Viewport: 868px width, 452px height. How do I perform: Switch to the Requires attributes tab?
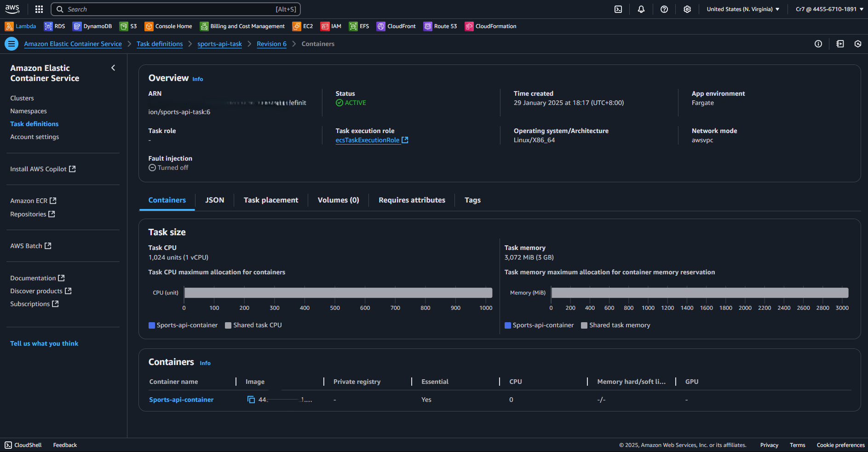(x=412, y=200)
